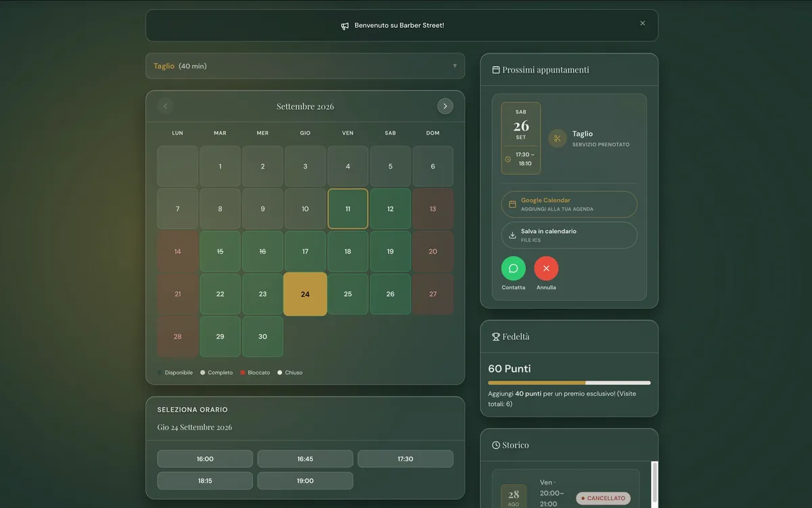The image size is (812, 508).
Task: Select day 25 in the calendar
Action: point(348,294)
